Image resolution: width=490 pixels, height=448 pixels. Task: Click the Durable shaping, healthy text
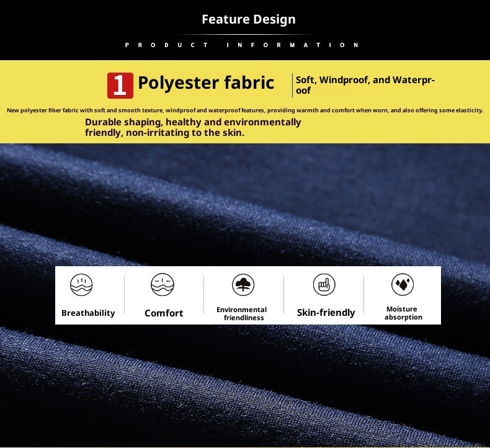(x=193, y=127)
